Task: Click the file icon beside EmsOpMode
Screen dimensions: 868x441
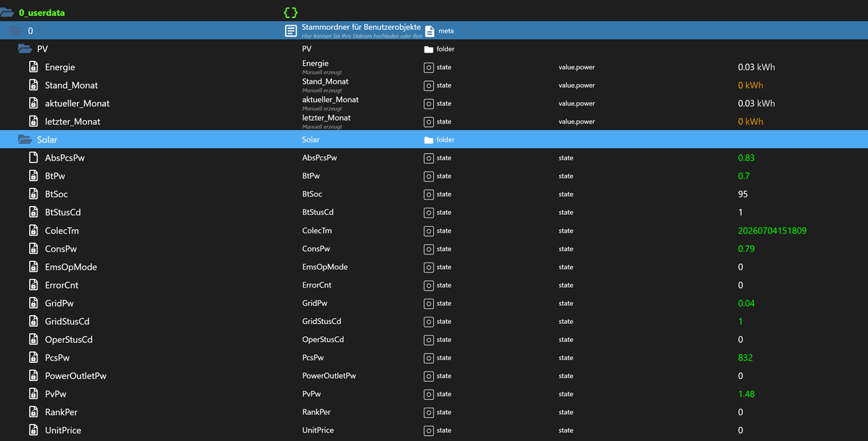Action: click(33, 267)
